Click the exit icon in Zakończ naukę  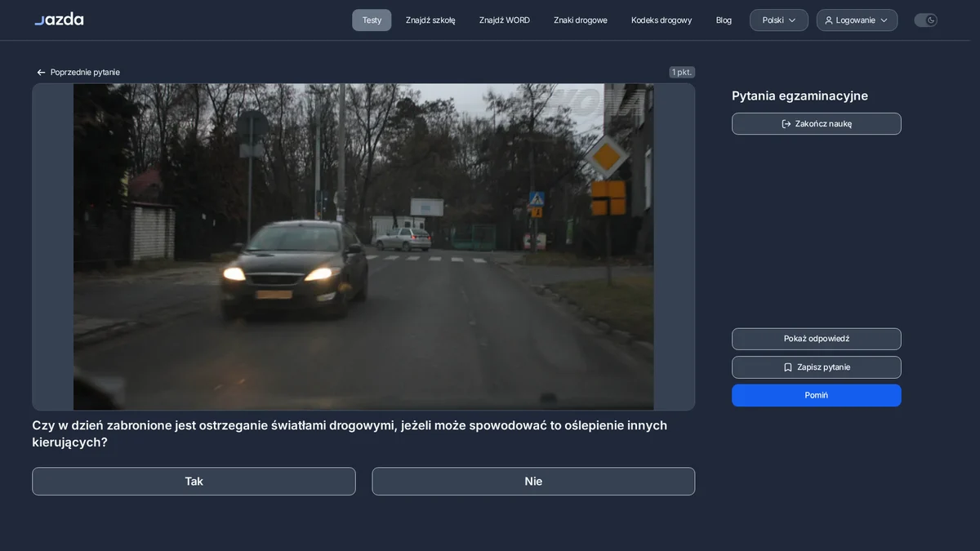point(786,124)
